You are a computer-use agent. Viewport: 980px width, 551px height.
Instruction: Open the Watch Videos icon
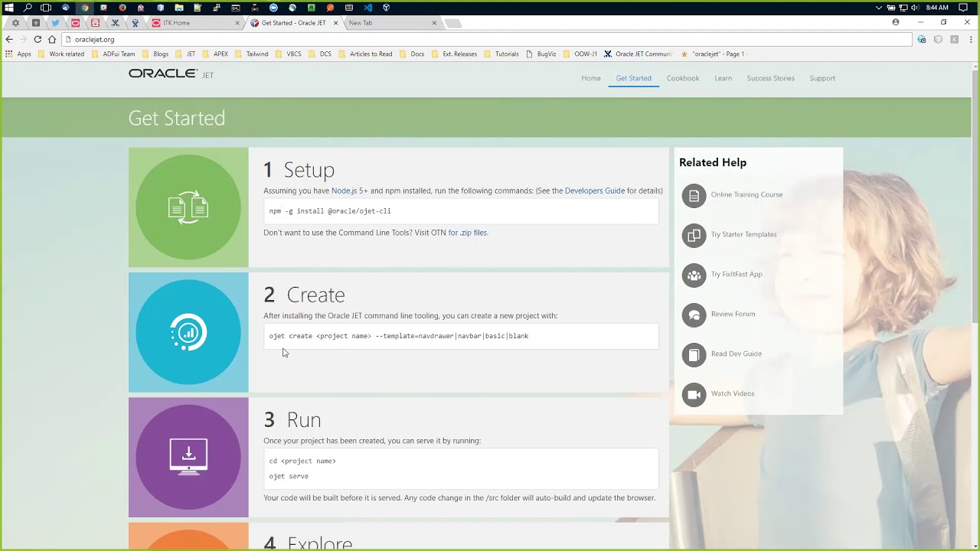pos(694,394)
